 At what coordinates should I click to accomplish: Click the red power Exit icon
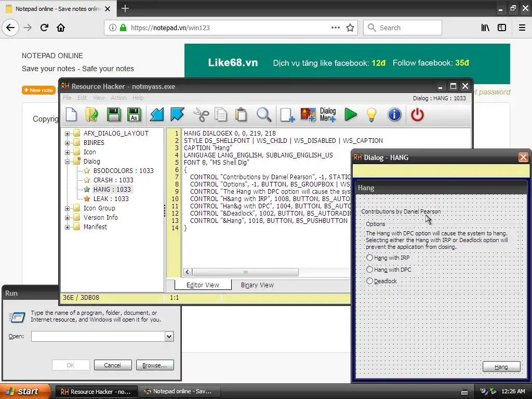click(x=417, y=115)
